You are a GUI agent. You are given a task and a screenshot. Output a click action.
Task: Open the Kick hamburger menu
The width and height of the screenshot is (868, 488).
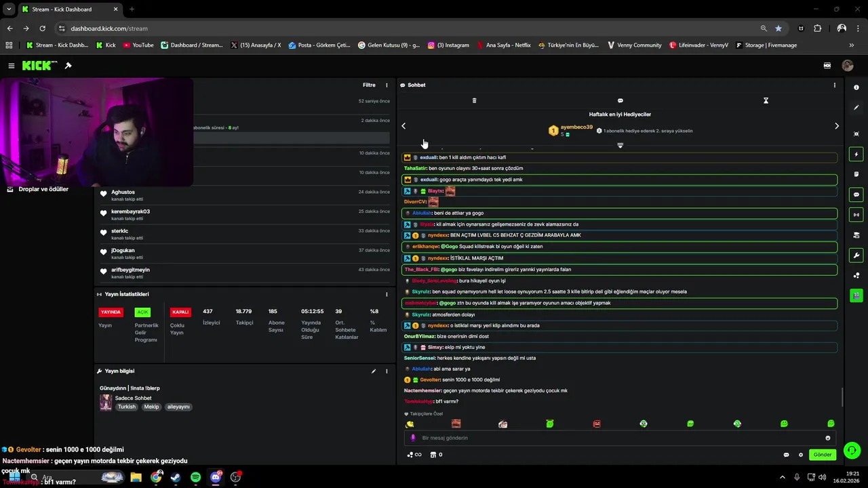12,66
